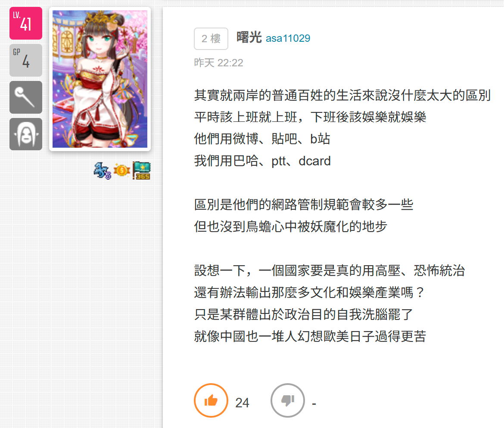Dislike the post with thumbs down
The width and height of the screenshot is (504, 428).
click(x=288, y=400)
